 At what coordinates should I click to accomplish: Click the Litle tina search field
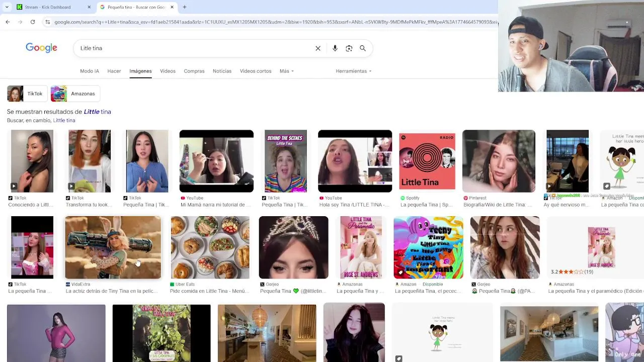point(194,48)
